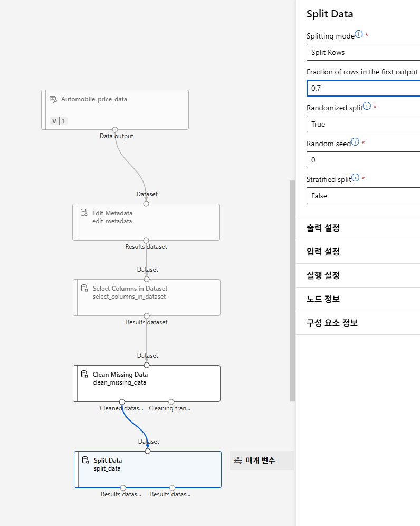
Task: Click the edit_metadata subtitle text
Action: 112,221
